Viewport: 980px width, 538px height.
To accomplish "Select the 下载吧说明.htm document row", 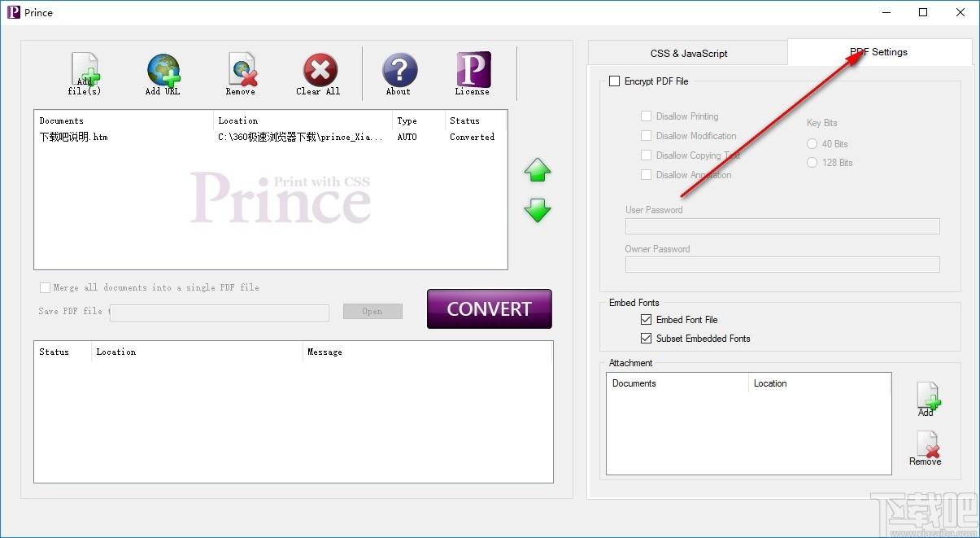I will click(269, 138).
